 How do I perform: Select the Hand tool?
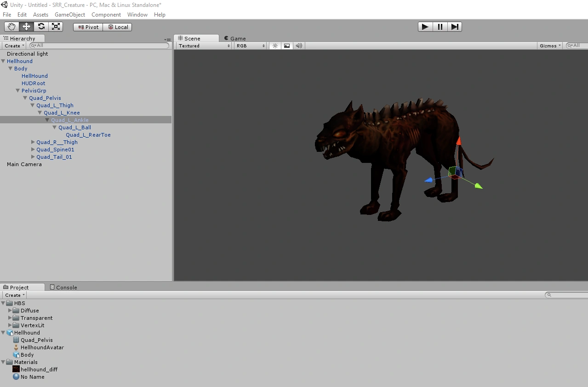(11, 27)
